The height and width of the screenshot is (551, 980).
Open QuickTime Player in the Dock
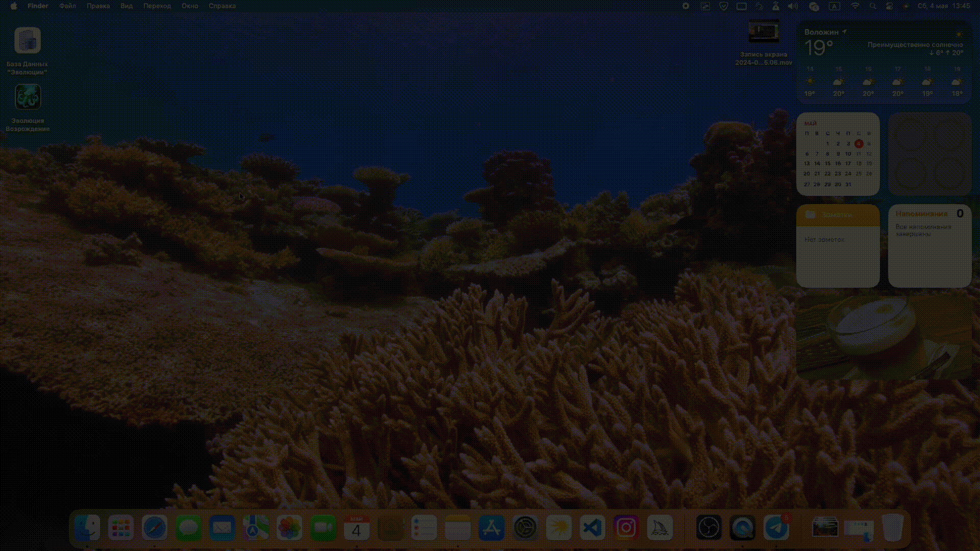click(x=743, y=528)
